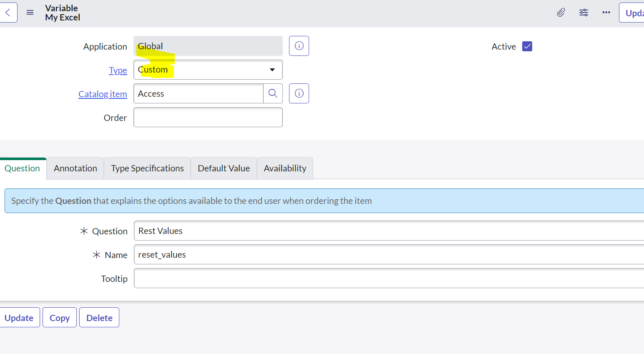
Task: Open the Catalog item link
Action: 103,94
